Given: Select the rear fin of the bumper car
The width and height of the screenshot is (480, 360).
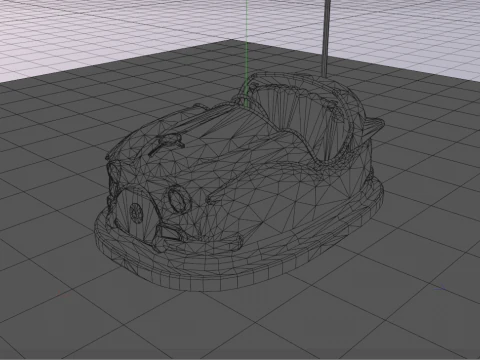Looking at the screenshot, I should click(x=373, y=128).
